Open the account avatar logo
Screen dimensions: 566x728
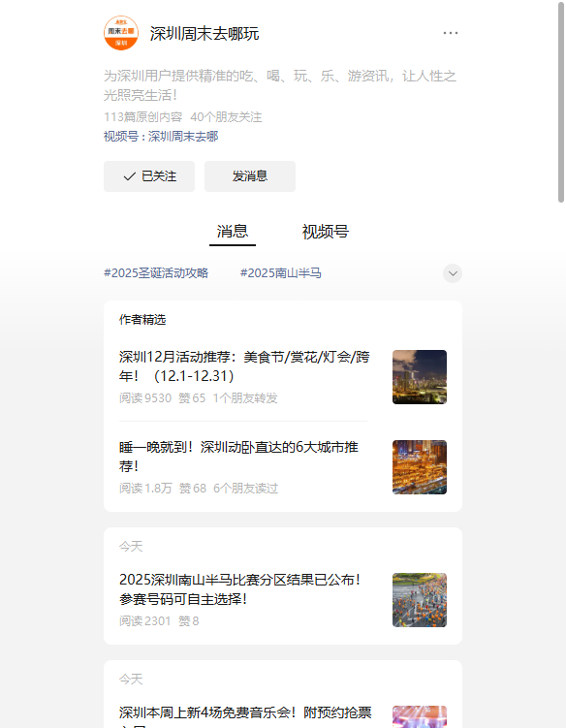click(x=121, y=33)
